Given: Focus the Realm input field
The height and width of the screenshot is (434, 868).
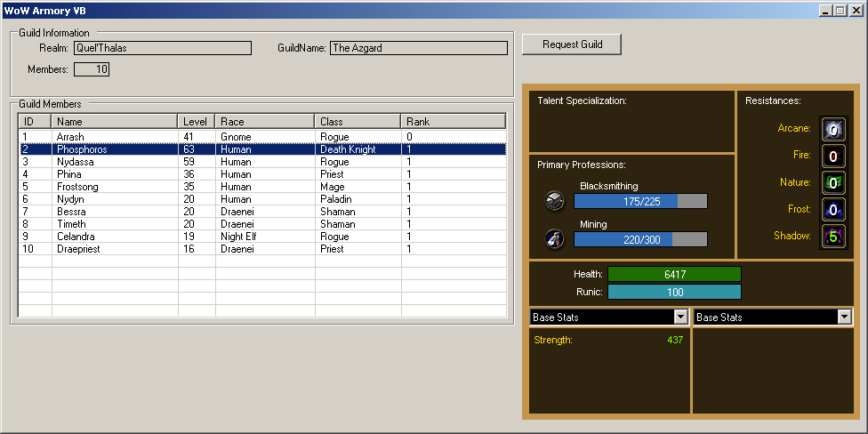Looking at the screenshot, I should pyautogui.click(x=163, y=48).
